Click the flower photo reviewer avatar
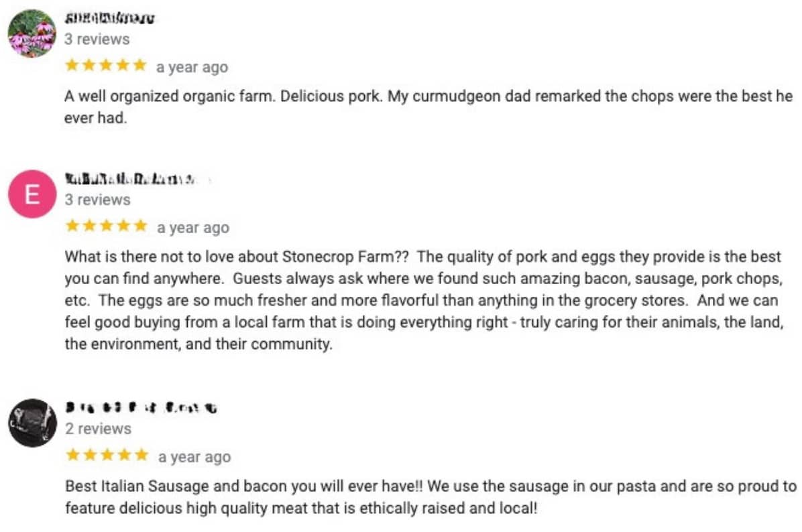This screenshot has width=802, height=532. (32, 34)
